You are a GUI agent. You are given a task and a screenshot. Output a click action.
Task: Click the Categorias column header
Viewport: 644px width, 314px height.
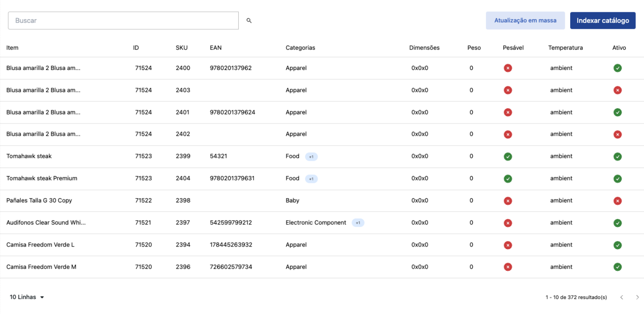[300, 48]
